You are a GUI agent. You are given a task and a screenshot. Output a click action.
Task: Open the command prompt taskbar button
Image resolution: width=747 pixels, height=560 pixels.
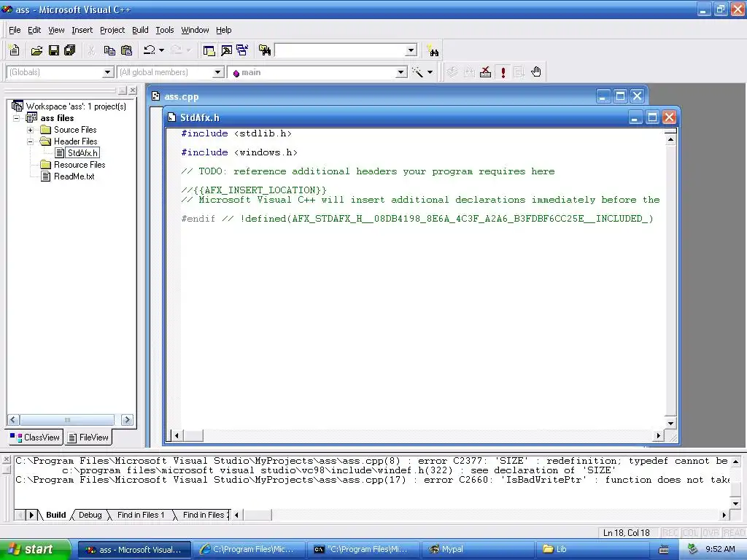point(363,549)
